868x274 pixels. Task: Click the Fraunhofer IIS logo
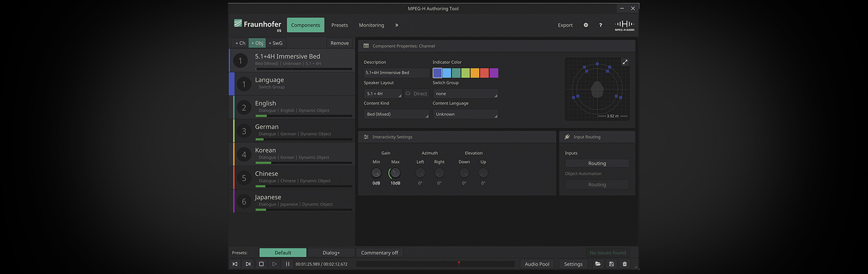257,24
